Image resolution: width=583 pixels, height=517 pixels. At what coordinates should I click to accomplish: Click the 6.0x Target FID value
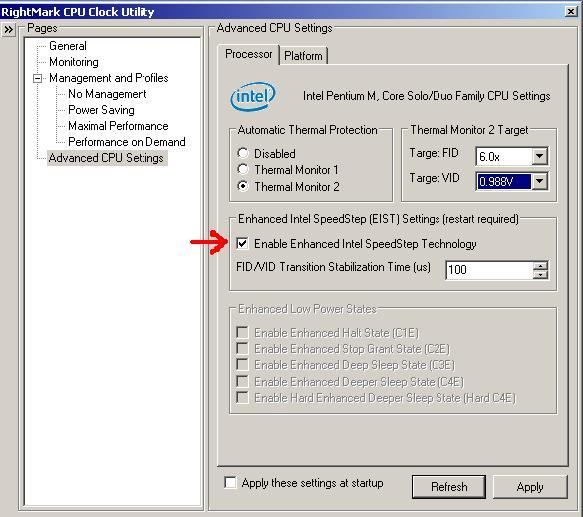(503, 156)
